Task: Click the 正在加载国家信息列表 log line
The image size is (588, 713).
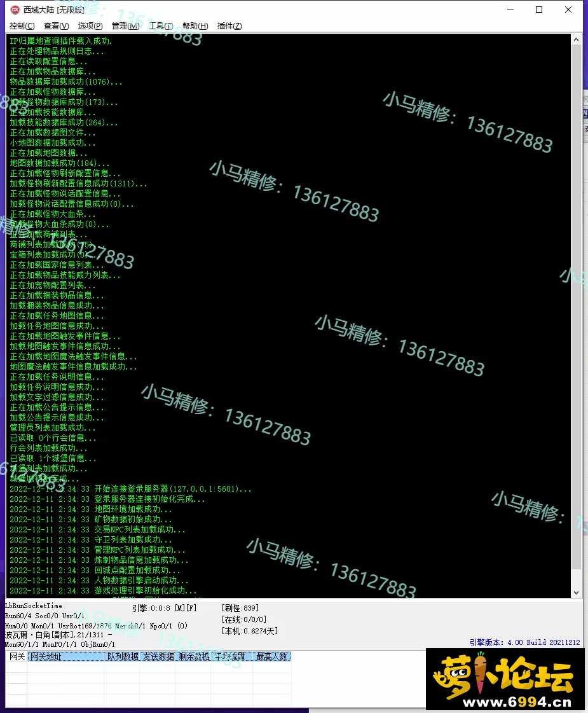Action: click(x=57, y=265)
